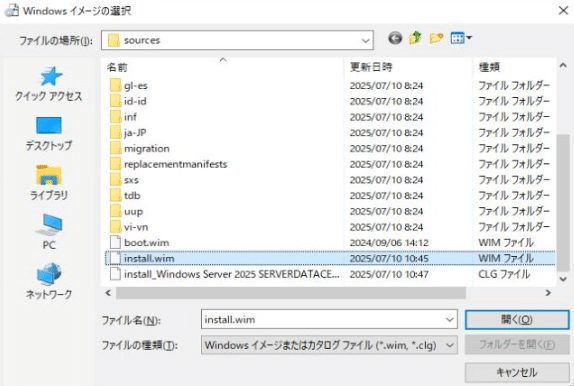Viewport: 574px width, 386px height.
Task: Click the boot.wim file name
Action: click(146, 243)
